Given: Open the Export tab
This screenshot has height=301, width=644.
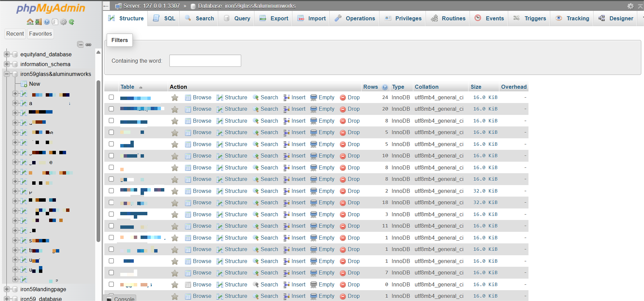Looking at the screenshot, I should [x=274, y=18].
